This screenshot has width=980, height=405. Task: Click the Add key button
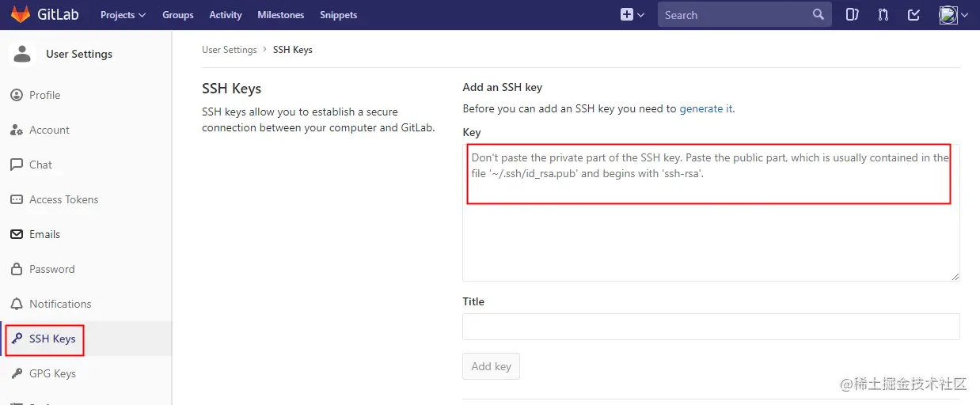tap(491, 366)
